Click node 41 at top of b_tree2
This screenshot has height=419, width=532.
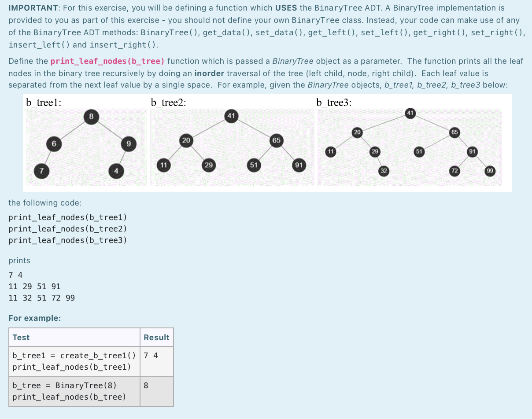point(231,116)
